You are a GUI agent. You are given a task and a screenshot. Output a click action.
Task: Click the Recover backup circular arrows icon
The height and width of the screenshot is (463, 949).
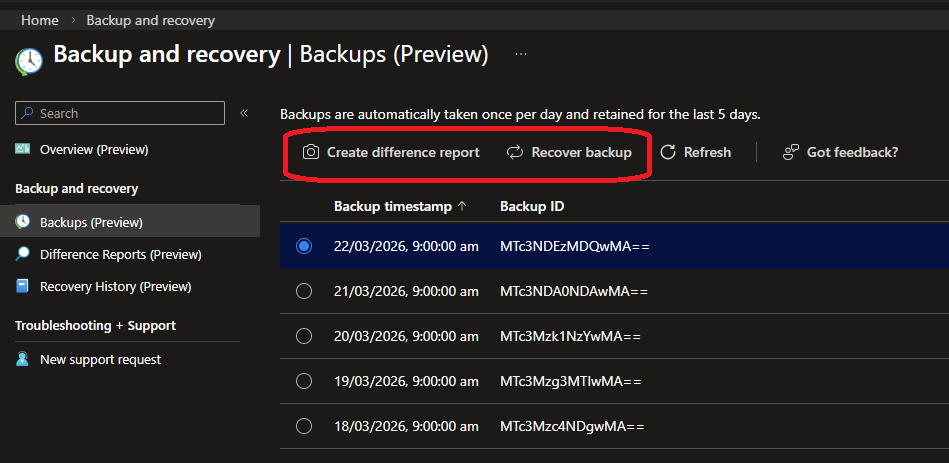pos(515,153)
